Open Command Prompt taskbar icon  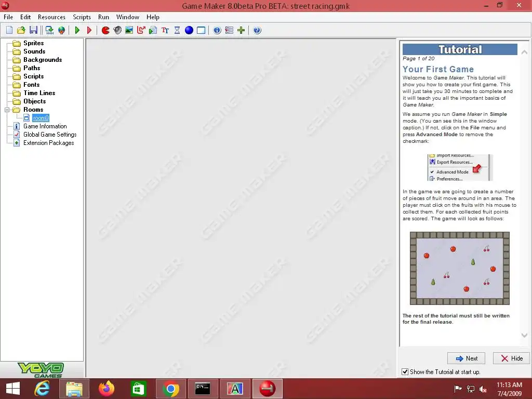pos(203,389)
